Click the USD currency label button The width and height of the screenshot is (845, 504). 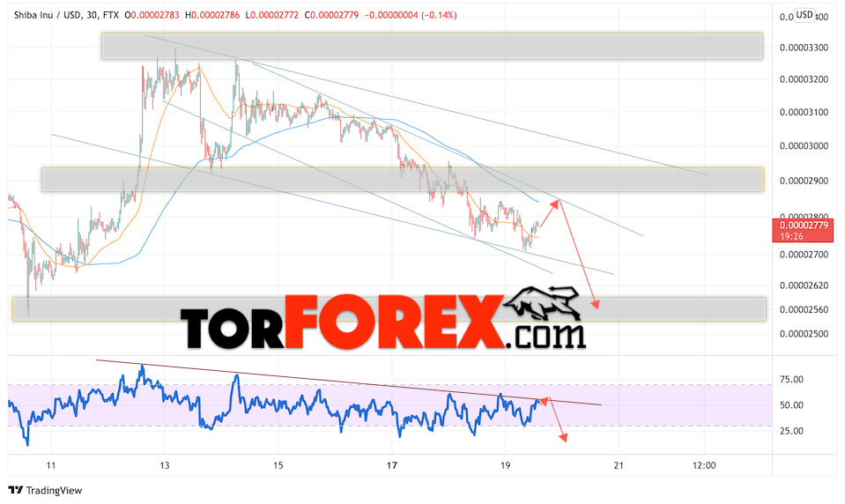[x=804, y=15]
